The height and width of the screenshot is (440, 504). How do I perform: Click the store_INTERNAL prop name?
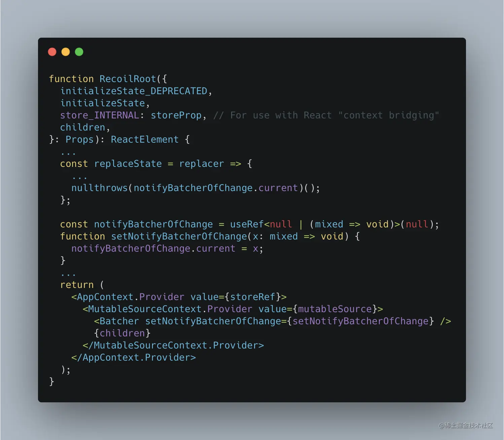(x=100, y=115)
